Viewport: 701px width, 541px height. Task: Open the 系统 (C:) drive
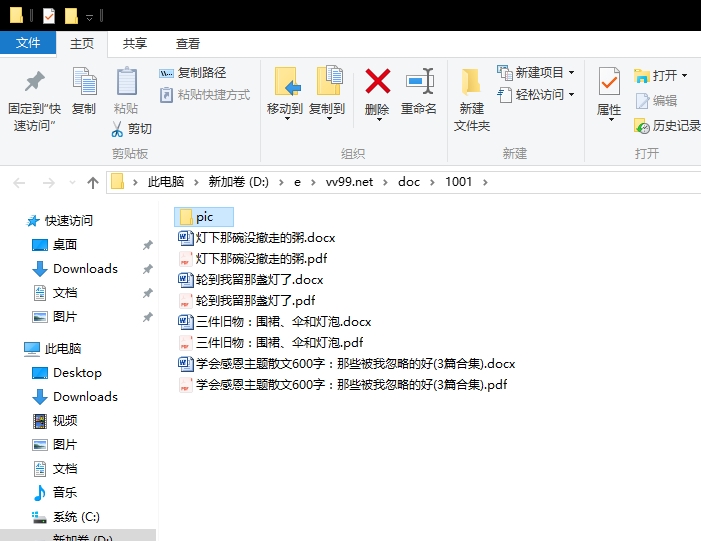[x=66, y=517]
